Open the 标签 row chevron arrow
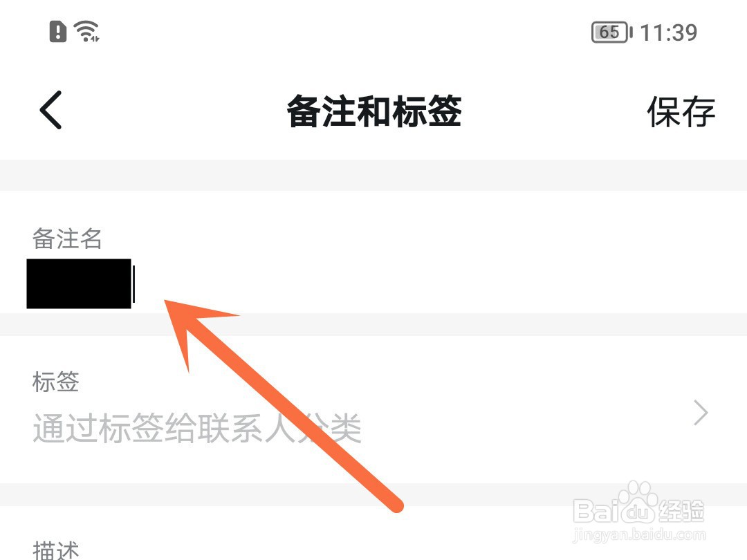Viewport: 747px width, 560px height. coord(700,412)
